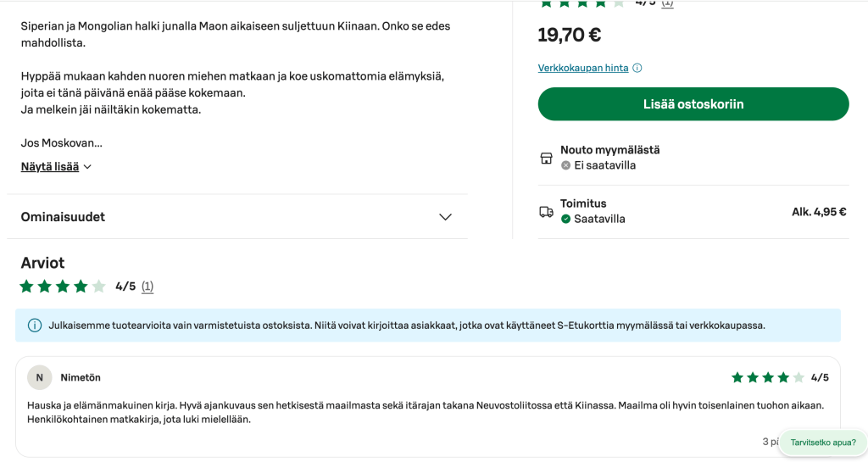
Task: Click the Alk. 4,95 € delivery price
Action: tap(819, 212)
